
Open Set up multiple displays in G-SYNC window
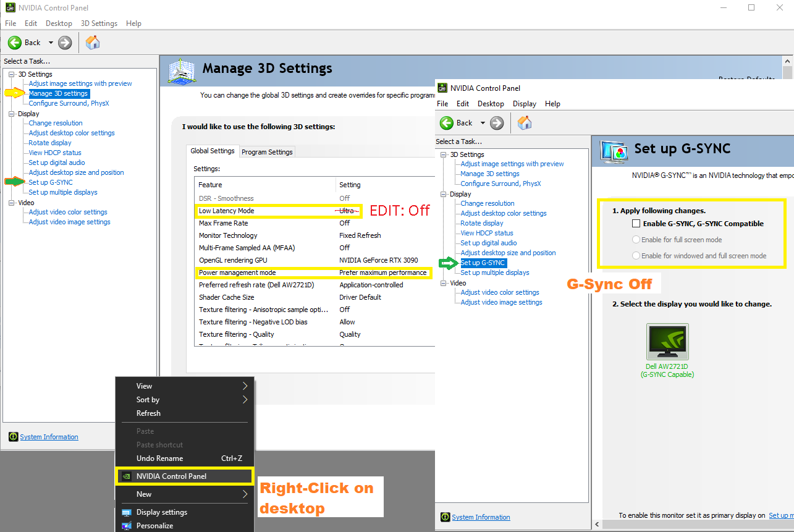[x=495, y=272]
